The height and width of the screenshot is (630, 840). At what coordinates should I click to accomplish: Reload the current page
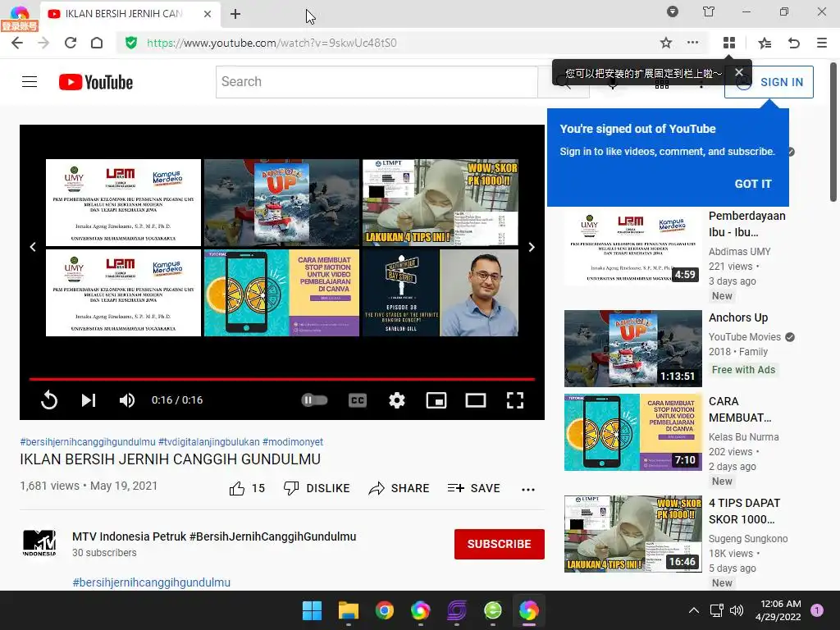pos(71,43)
